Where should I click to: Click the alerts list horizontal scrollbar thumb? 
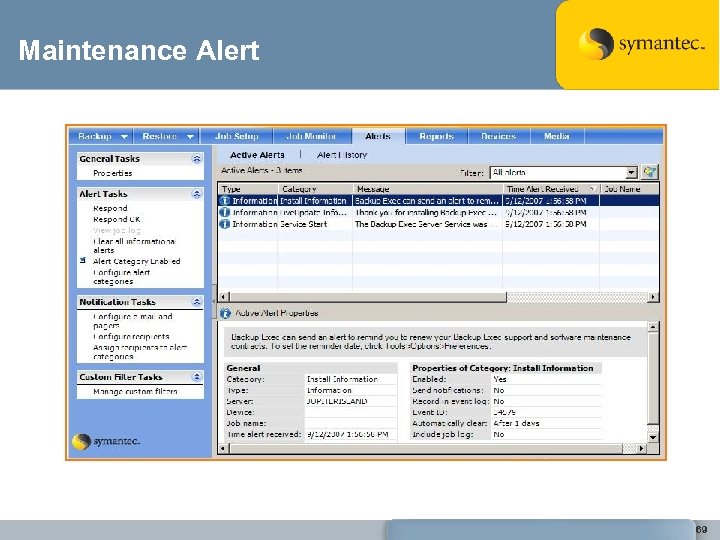(367, 297)
